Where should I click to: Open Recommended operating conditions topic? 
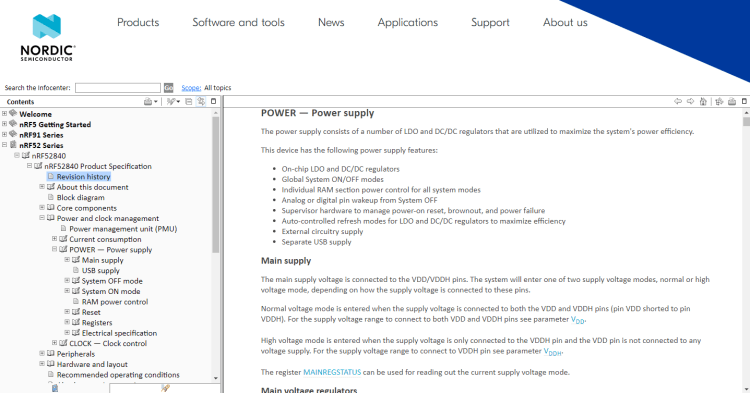tap(118, 375)
